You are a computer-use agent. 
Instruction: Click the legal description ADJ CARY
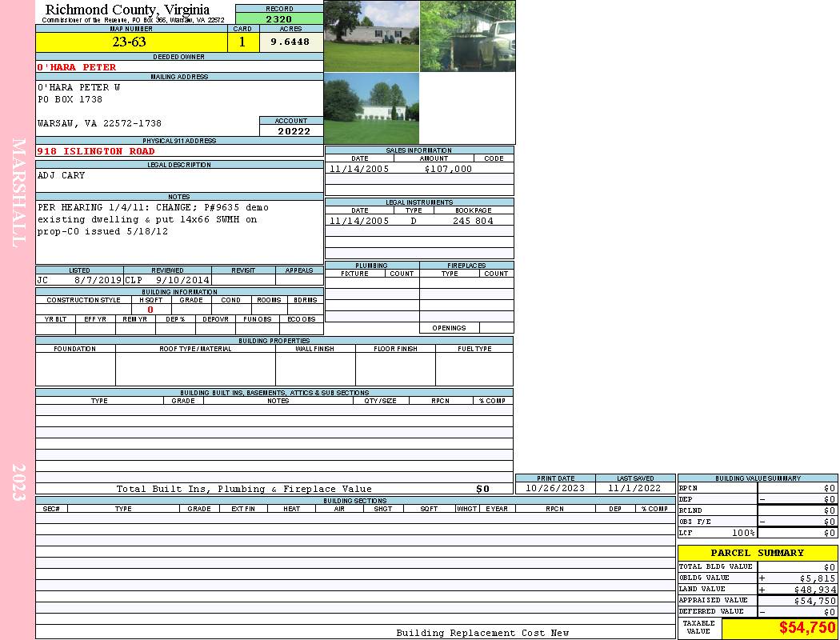coord(62,175)
